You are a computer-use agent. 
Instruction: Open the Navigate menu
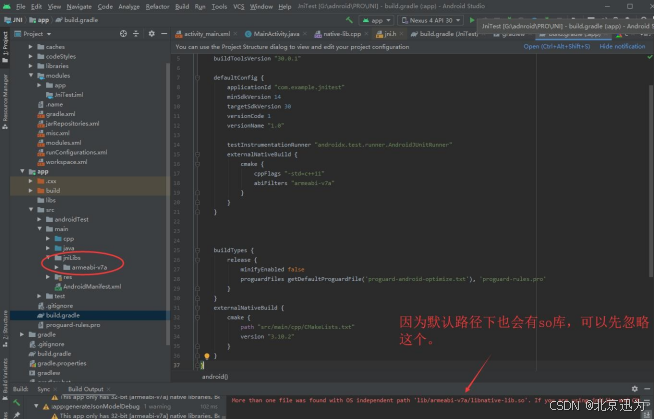(79, 6)
